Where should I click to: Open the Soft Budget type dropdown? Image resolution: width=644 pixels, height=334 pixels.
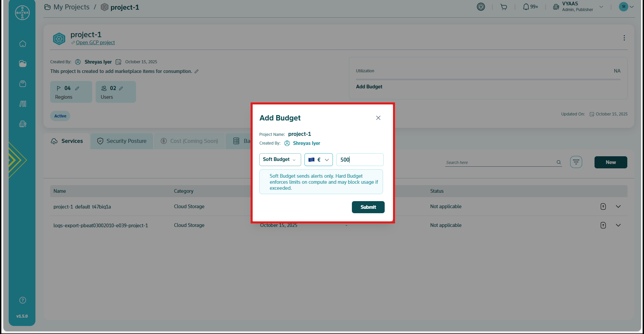(280, 160)
